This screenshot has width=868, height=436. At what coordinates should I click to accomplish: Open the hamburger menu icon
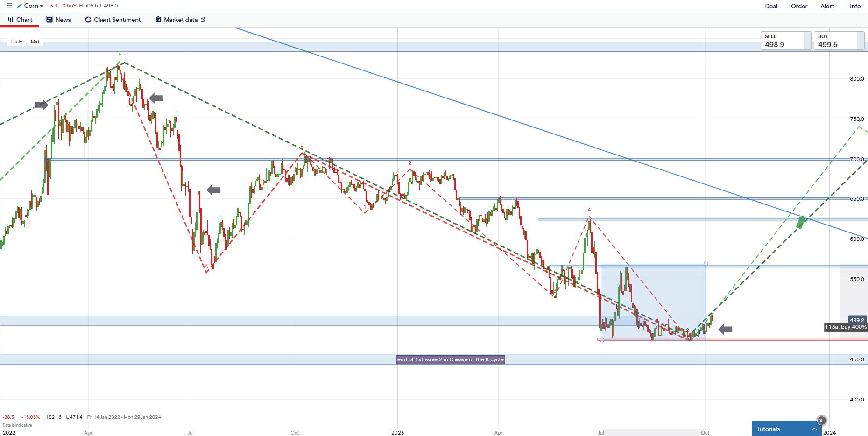9,6
